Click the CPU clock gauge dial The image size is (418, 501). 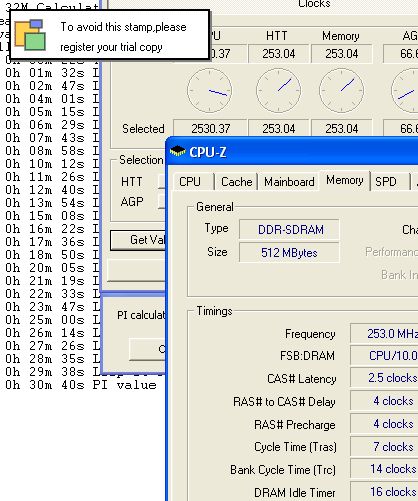pos(210,90)
